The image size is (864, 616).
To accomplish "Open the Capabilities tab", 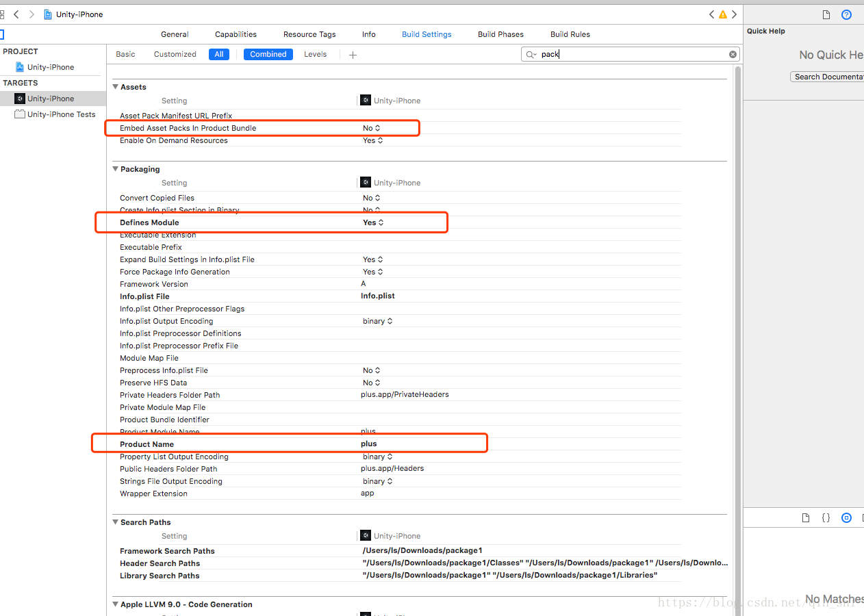I will point(236,34).
